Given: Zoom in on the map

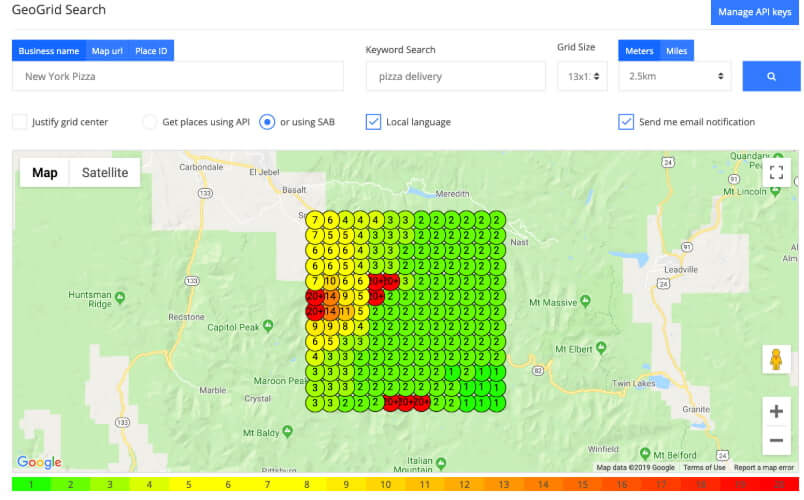Looking at the screenshot, I should [x=776, y=411].
